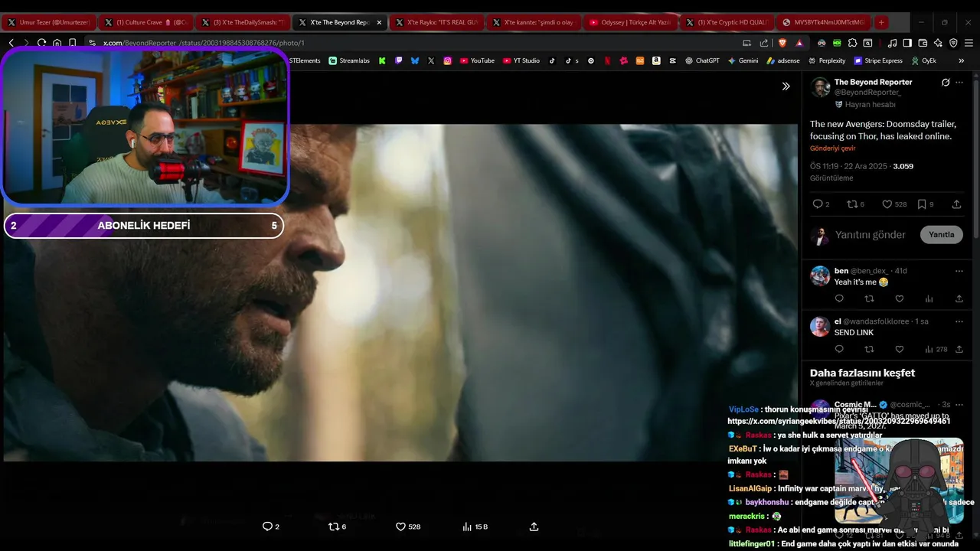
Task: Switch to the TheDailySmash tab
Action: click(242, 22)
